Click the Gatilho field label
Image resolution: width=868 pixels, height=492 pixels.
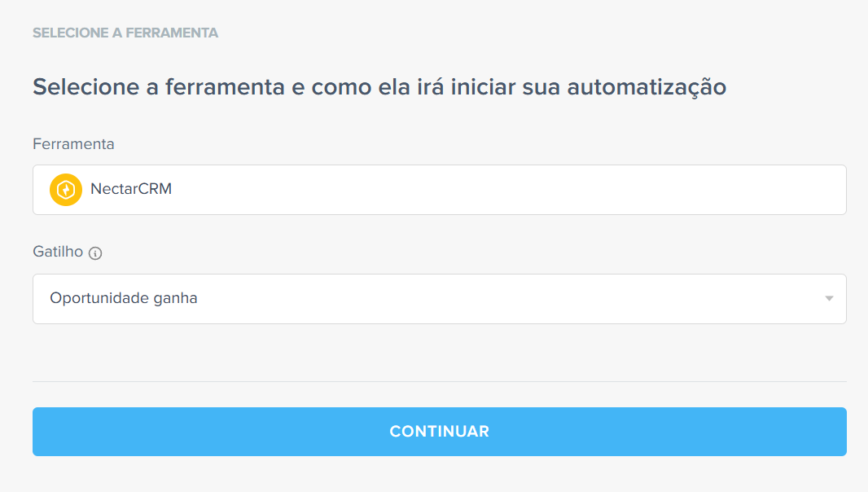click(58, 252)
